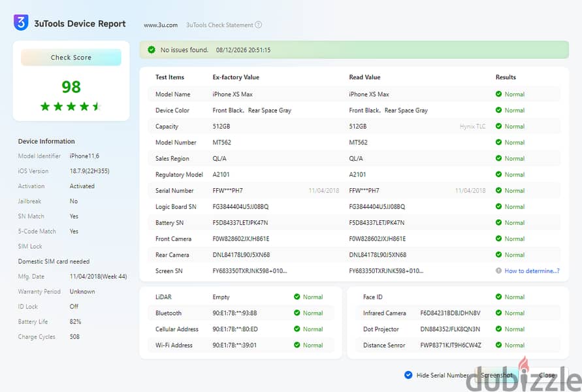The width and height of the screenshot is (582, 392).
Task: Toggle the Hide Serial Number checkbox
Action: point(408,375)
